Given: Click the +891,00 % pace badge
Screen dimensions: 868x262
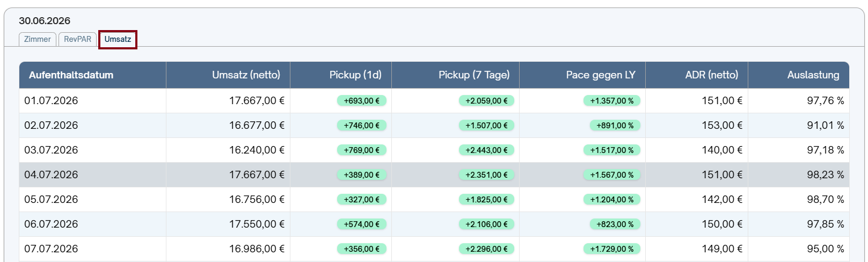Looking at the screenshot, I should tap(615, 126).
